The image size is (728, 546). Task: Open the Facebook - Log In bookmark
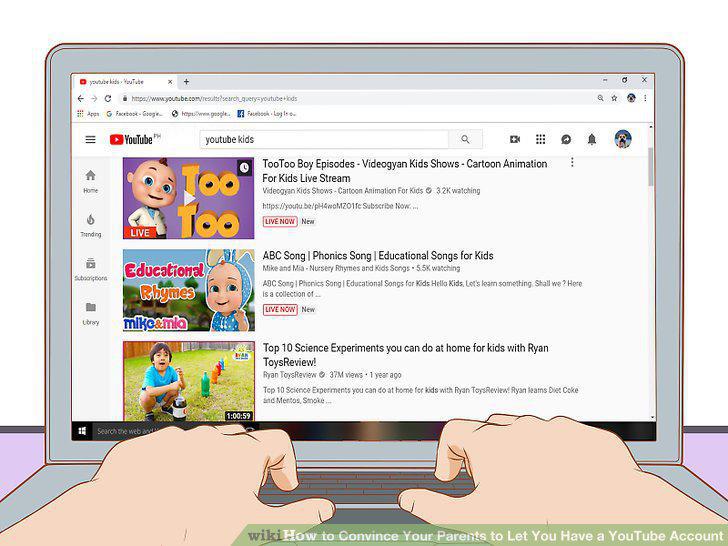pos(266,113)
